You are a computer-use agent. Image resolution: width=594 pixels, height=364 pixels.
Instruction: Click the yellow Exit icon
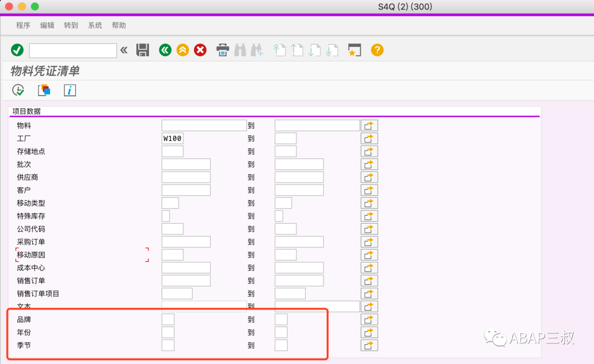coord(183,50)
